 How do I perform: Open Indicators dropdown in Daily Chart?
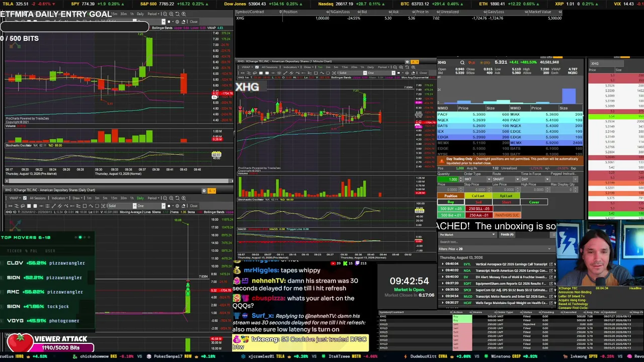coord(59,198)
